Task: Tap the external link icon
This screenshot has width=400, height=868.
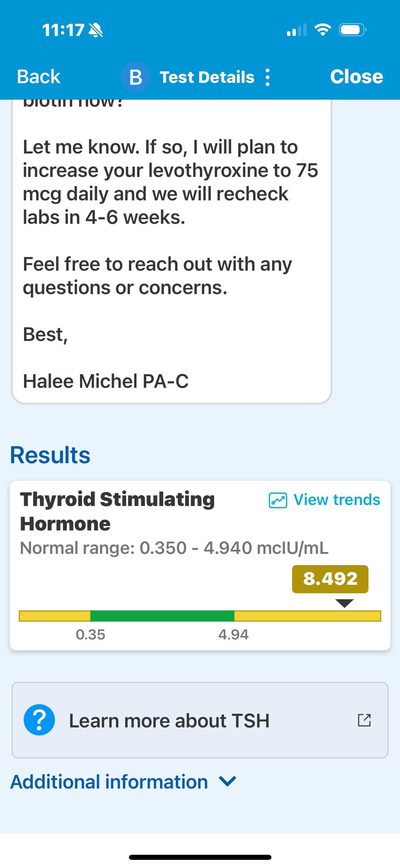Action: tap(364, 720)
